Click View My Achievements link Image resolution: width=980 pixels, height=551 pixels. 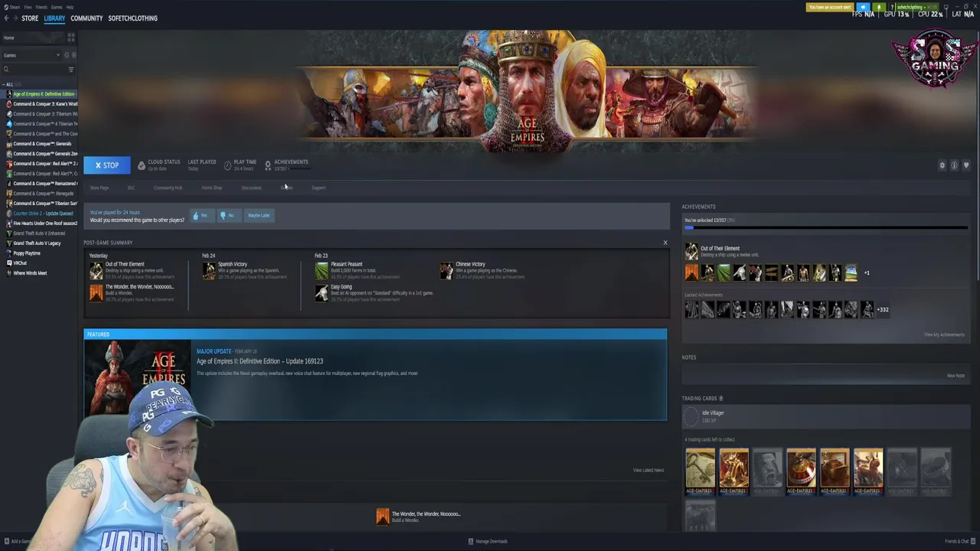944,334
